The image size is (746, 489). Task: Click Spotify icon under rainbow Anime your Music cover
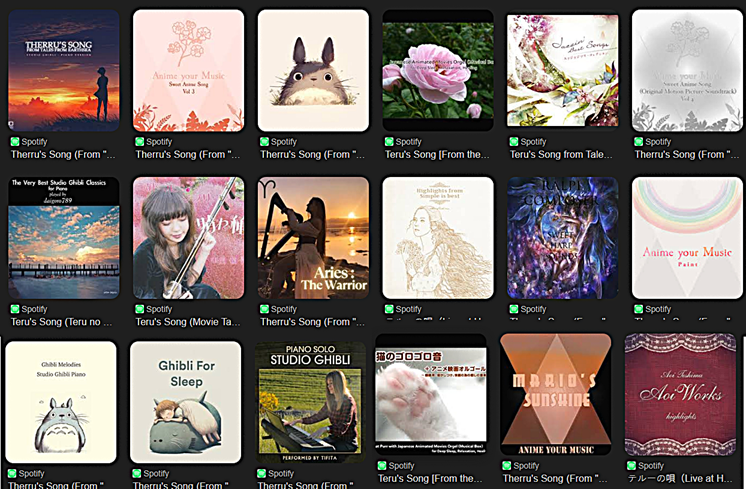(x=638, y=309)
